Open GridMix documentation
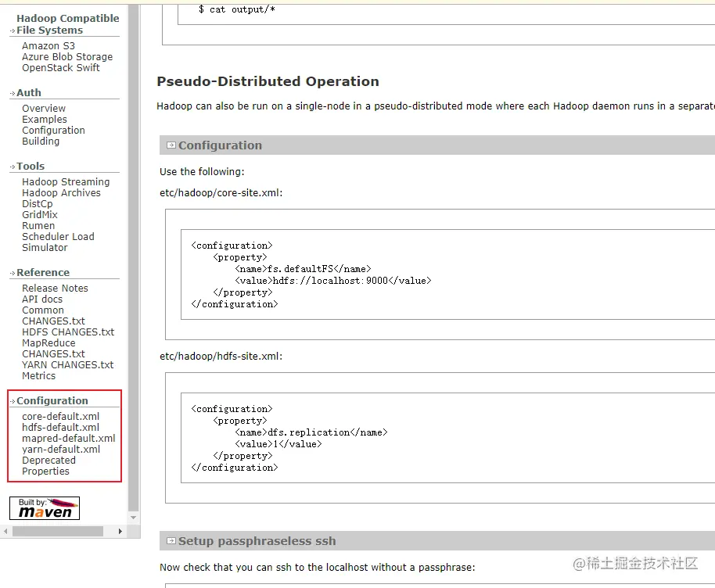 [40, 215]
